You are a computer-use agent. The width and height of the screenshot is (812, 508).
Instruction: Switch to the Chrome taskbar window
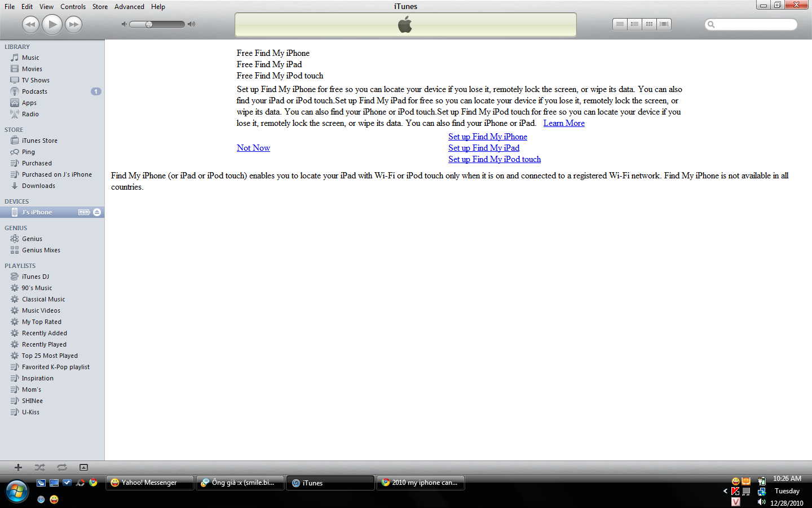click(420, 483)
